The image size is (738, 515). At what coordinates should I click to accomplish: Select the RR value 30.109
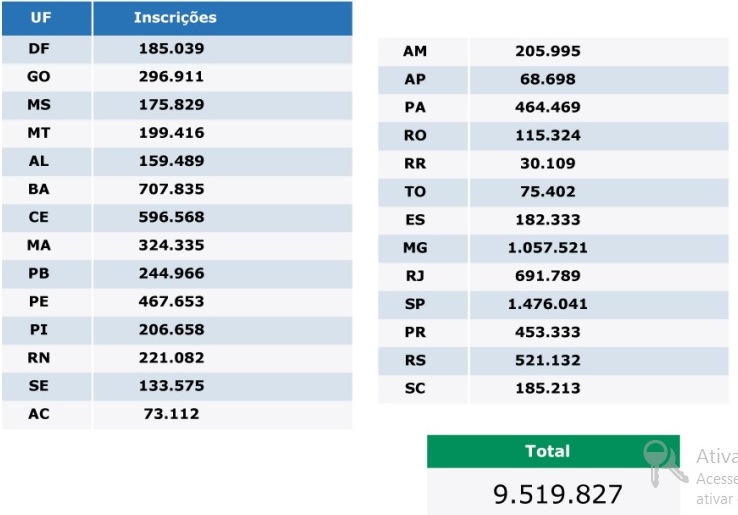tap(547, 163)
